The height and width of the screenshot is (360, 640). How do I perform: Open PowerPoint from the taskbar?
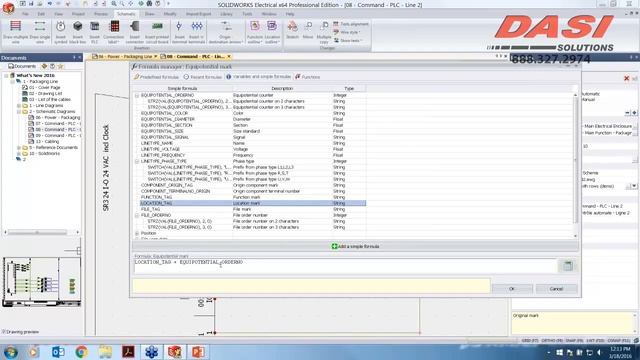(x=198, y=352)
